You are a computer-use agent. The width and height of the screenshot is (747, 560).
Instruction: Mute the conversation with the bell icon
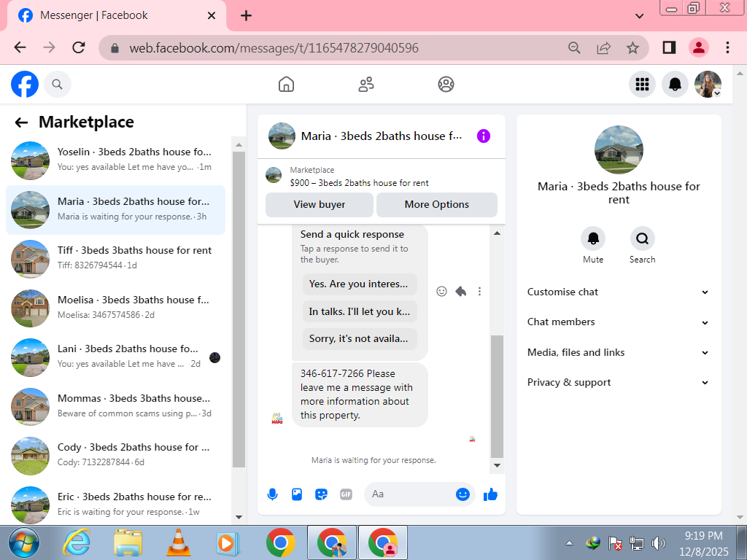click(592, 238)
